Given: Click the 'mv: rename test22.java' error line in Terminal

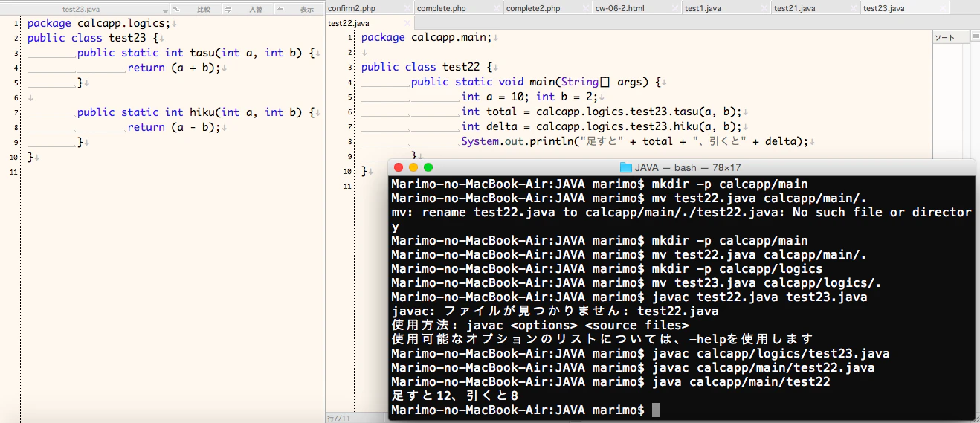Looking at the screenshot, I should click(681, 213).
